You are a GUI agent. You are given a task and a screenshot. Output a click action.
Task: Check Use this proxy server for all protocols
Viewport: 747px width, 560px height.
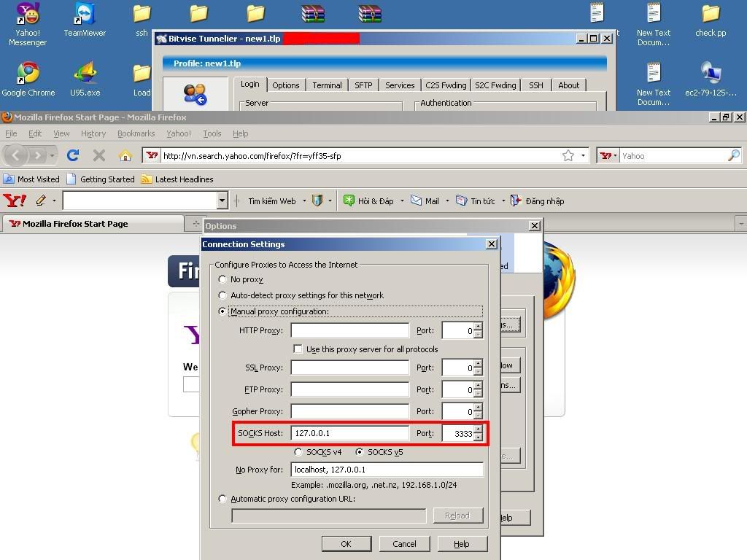[298, 349]
